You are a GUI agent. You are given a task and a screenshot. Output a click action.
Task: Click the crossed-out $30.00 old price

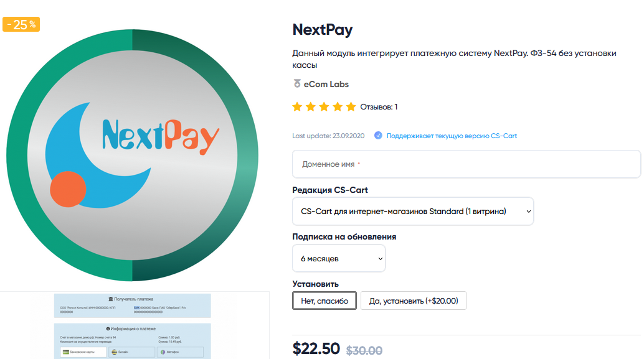pyautogui.click(x=364, y=350)
